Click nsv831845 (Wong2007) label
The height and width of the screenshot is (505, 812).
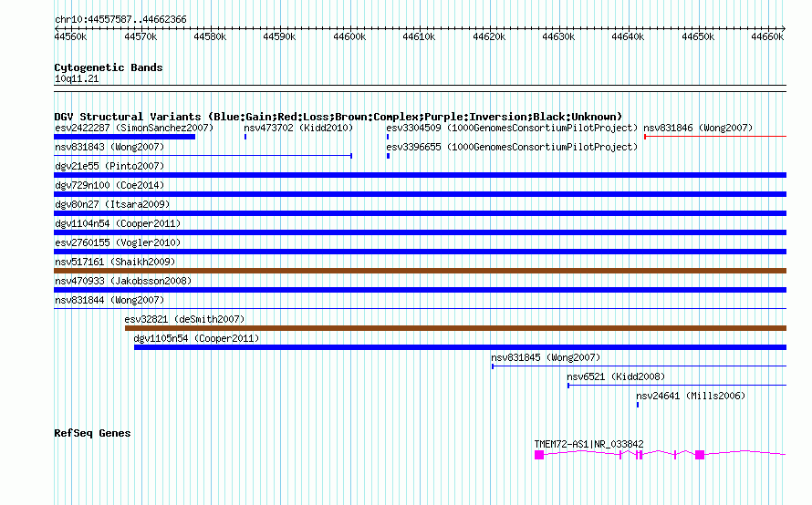(x=546, y=357)
